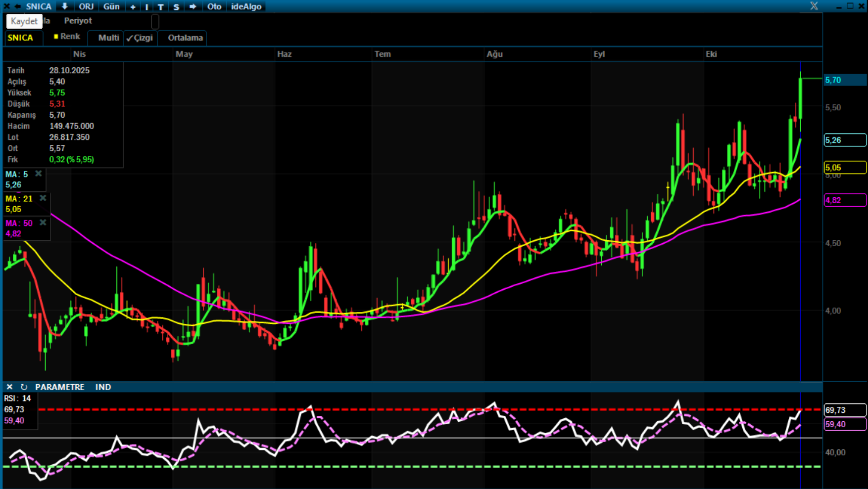
Task: Toggle Oto auto mode in toolbar
Action: click(214, 6)
